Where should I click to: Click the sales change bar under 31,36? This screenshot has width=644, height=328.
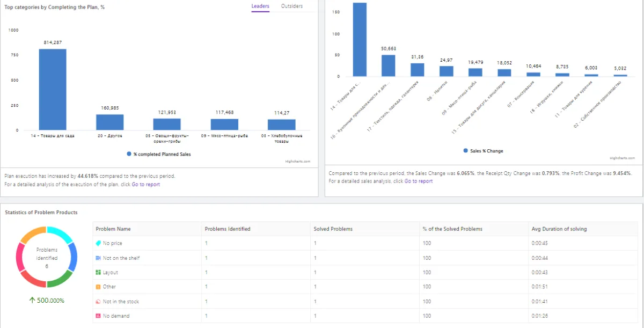pos(417,70)
